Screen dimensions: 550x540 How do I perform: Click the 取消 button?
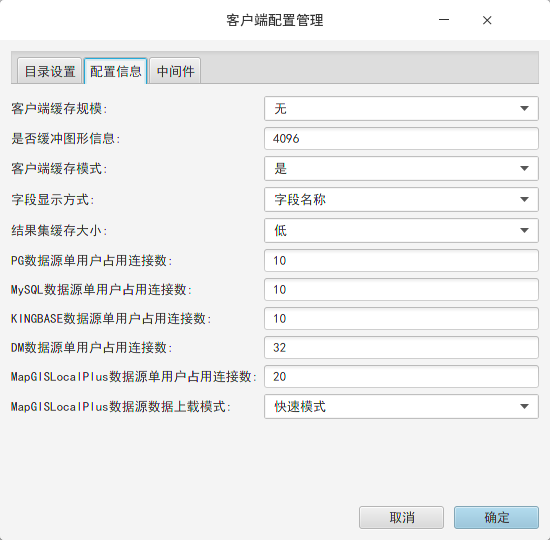[x=401, y=517]
